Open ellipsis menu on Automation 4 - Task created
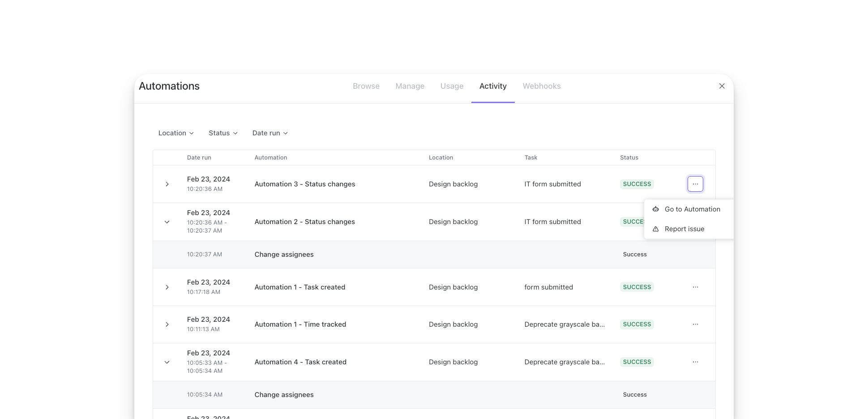Viewport: 868px width, 419px height. [x=695, y=362]
